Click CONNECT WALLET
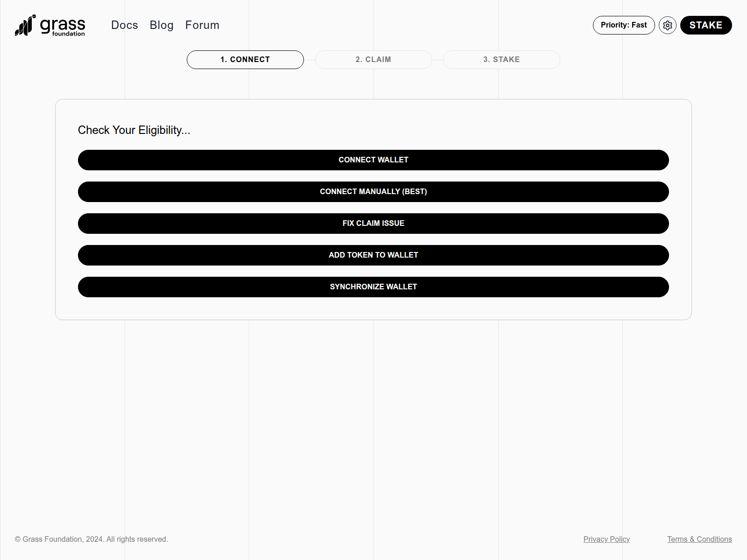Screen dimensions: 747x560 [x=373, y=160]
